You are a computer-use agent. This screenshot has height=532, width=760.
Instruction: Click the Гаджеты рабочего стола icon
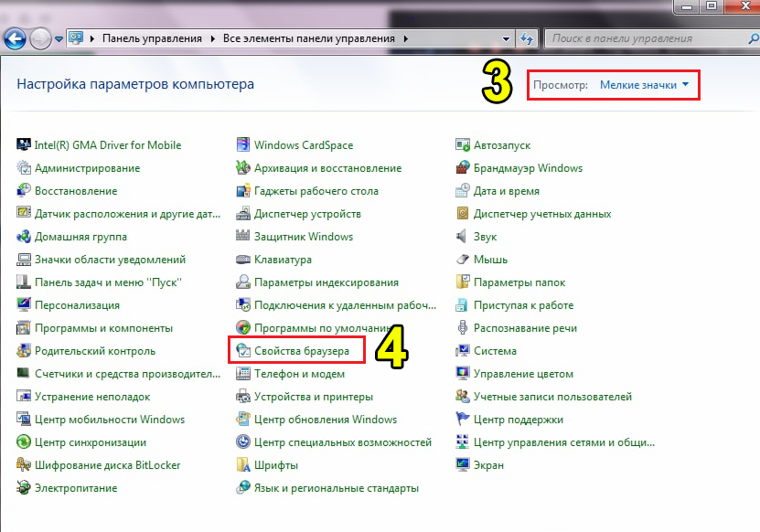pyautogui.click(x=243, y=190)
